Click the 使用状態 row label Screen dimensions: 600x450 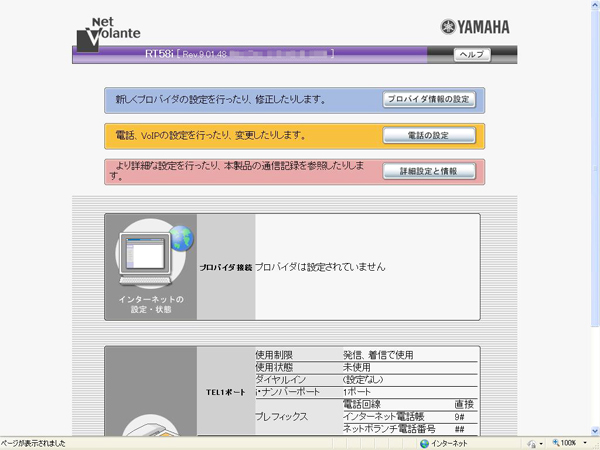274,367
